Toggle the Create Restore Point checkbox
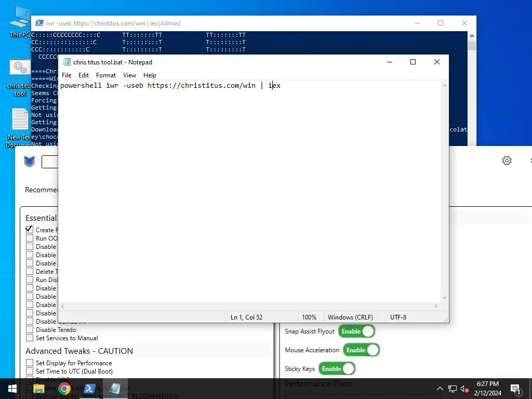This screenshot has width=532, height=399. (30, 230)
